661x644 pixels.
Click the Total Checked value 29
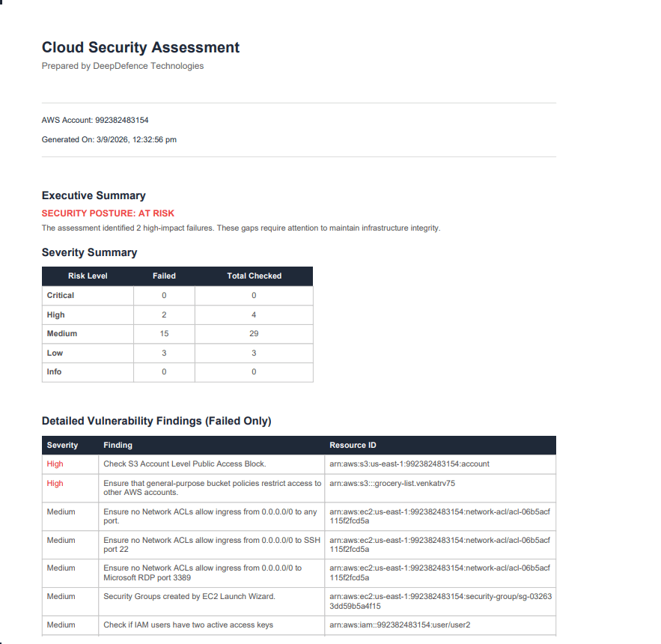coord(254,333)
